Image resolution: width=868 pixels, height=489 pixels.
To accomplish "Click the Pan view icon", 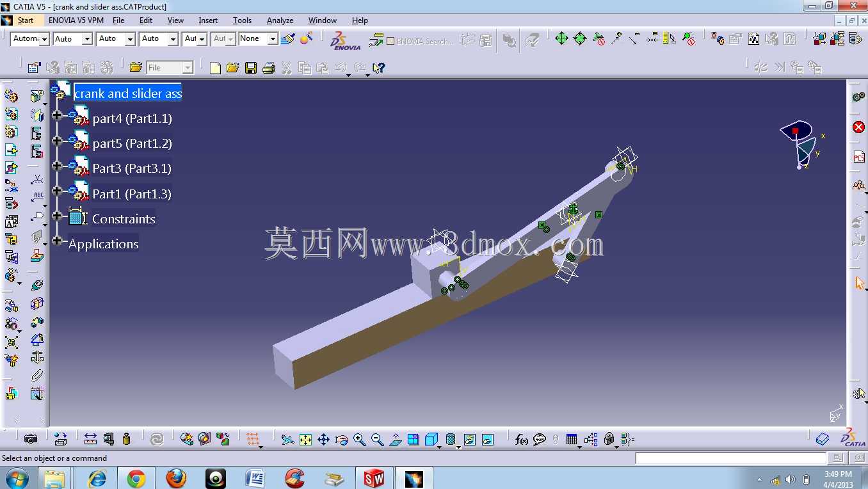I will (323, 439).
